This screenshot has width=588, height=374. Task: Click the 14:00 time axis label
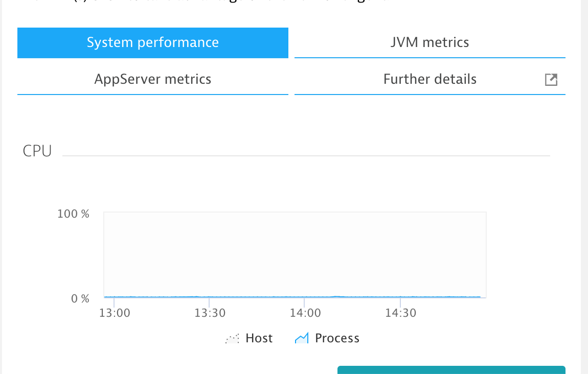click(305, 313)
